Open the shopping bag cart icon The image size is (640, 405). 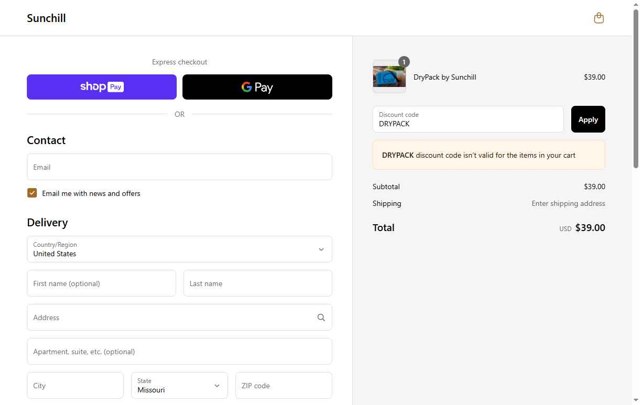point(598,18)
